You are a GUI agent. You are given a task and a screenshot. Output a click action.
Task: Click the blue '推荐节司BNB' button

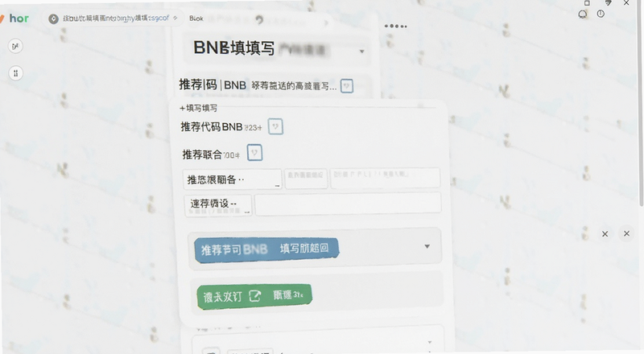coord(266,249)
